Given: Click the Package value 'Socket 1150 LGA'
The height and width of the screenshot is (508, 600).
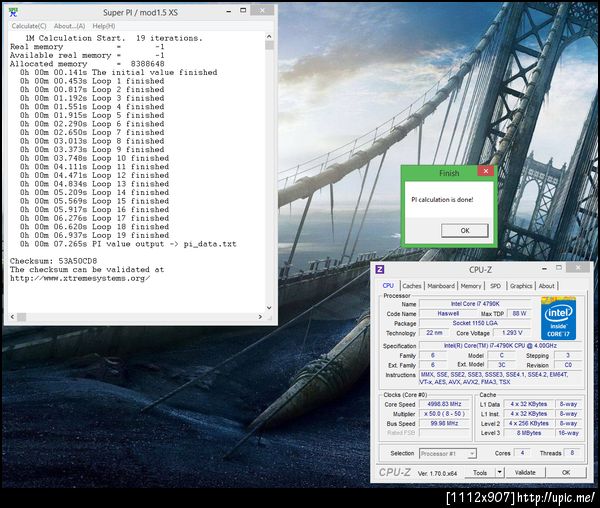Looking at the screenshot, I should (x=475, y=323).
